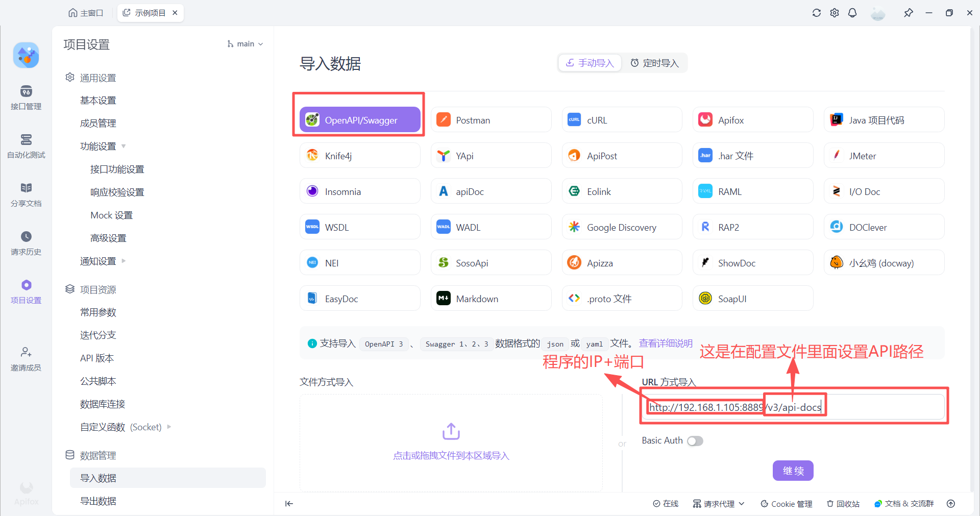The height and width of the screenshot is (516, 980).
Task: Select 导出数据 in the settings menu
Action: point(98,501)
